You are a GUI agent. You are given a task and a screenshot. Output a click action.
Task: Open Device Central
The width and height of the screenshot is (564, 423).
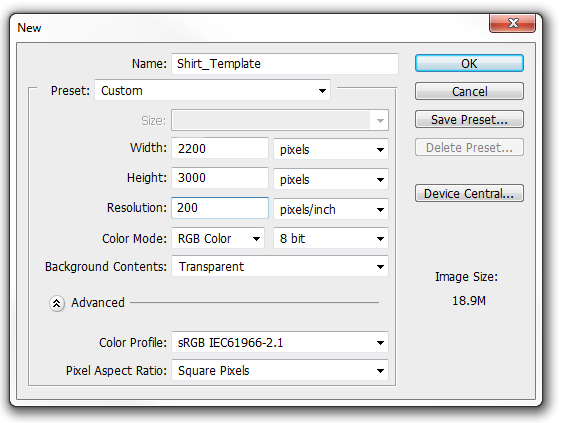coord(469,194)
